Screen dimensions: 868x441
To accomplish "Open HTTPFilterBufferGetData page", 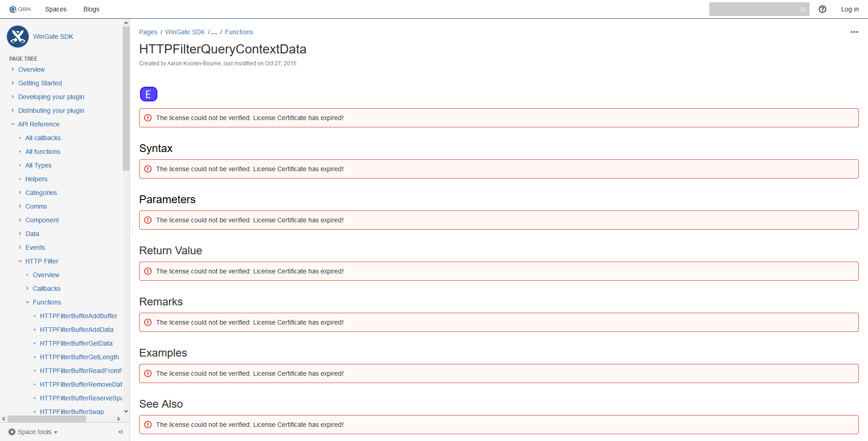I will (x=76, y=343).
